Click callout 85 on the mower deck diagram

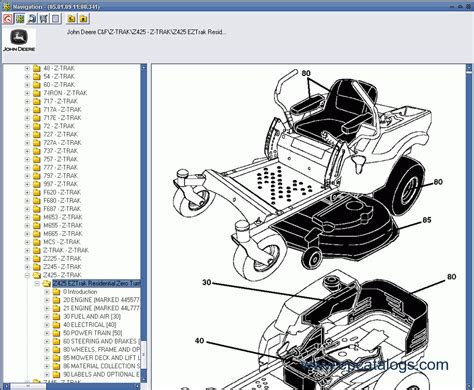(x=427, y=220)
